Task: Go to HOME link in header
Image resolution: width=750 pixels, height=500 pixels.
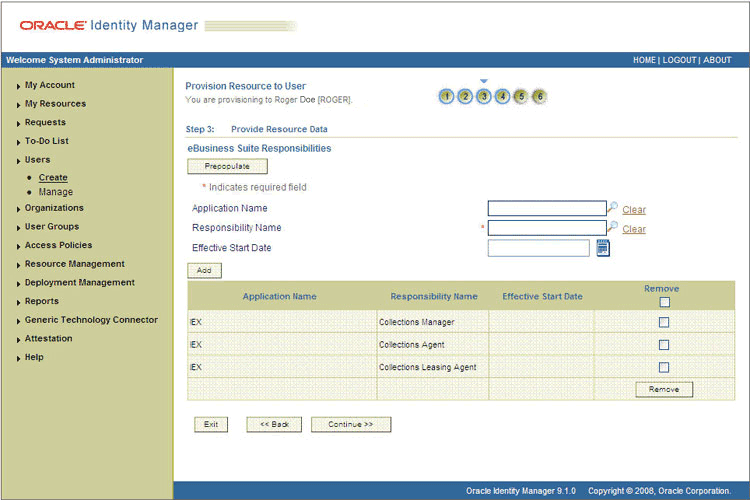Action: 644,60
